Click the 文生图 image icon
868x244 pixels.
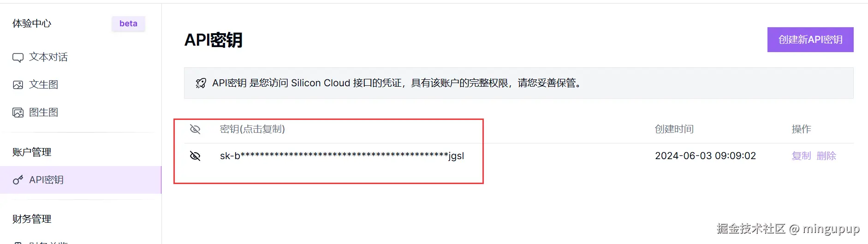(x=18, y=85)
